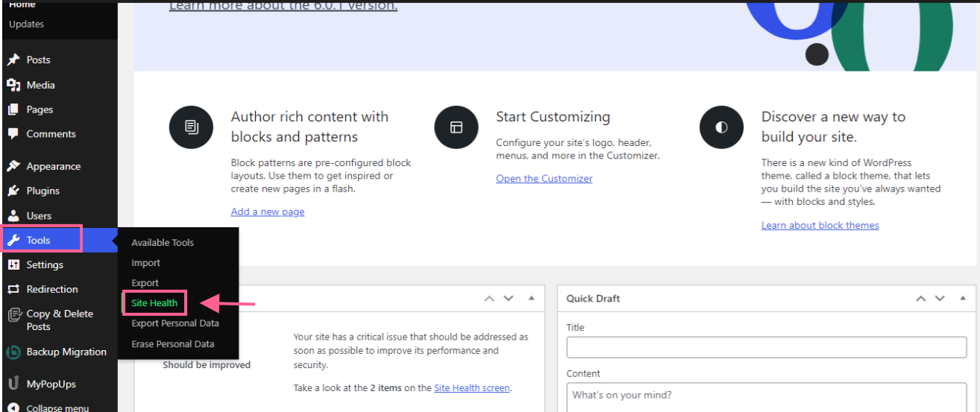Move Quick Draft widget down

(938, 298)
